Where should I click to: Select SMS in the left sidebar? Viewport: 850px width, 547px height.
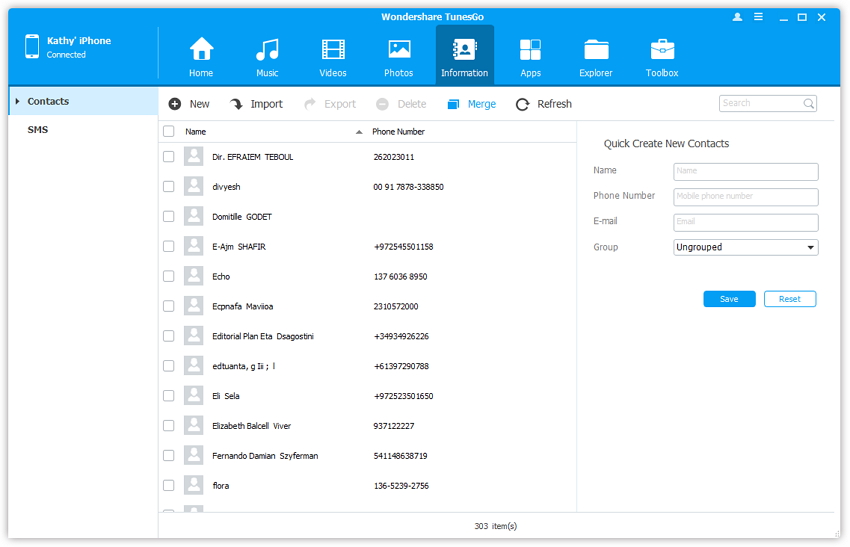coord(38,130)
